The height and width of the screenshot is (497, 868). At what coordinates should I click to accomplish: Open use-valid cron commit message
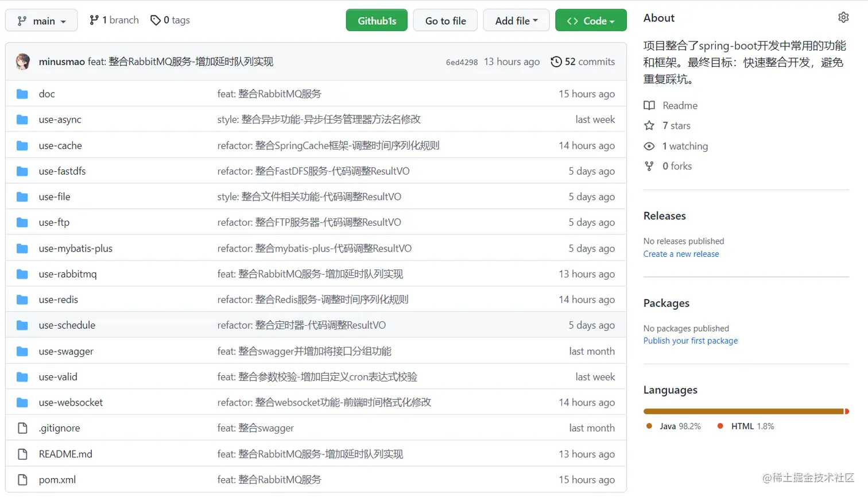317,377
